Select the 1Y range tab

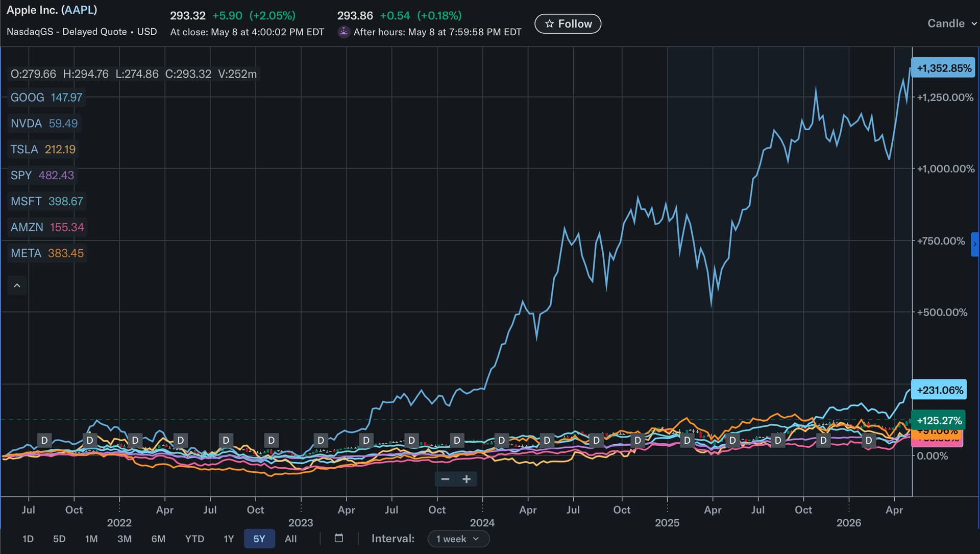[229, 539]
